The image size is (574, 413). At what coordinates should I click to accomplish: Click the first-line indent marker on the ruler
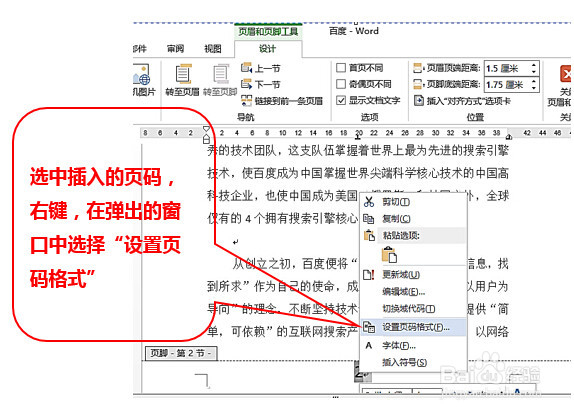point(206,129)
